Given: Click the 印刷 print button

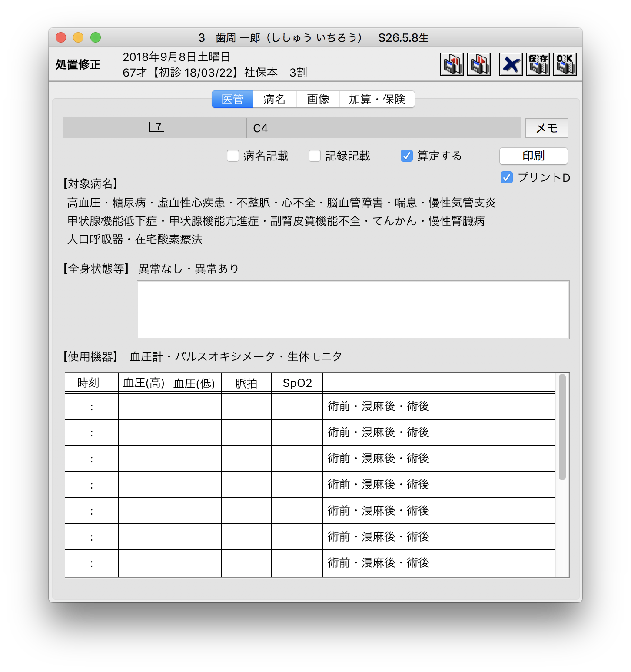Looking at the screenshot, I should [533, 156].
